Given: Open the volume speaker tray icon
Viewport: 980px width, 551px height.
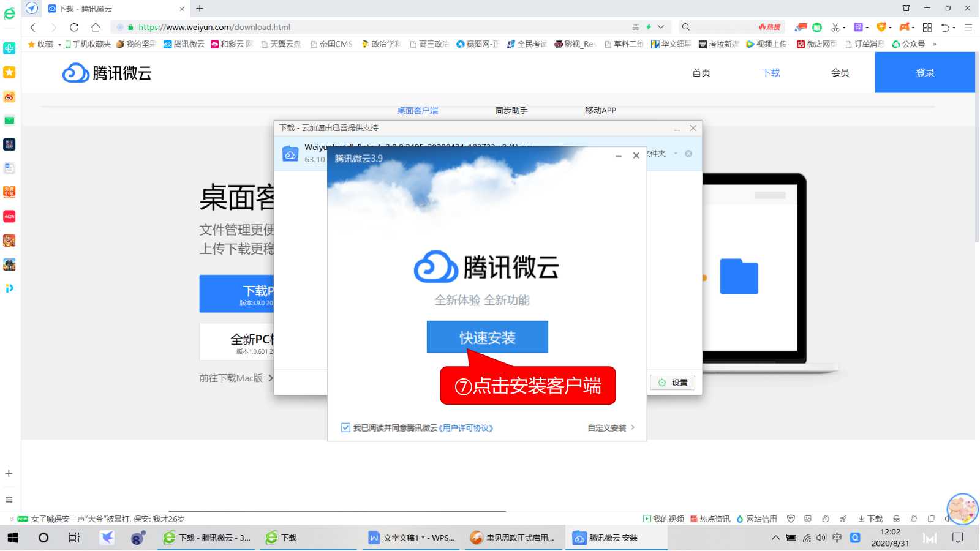Looking at the screenshot, I should (821, 538).
